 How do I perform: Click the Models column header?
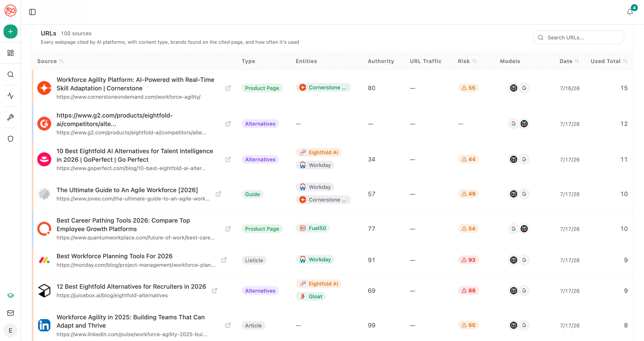point(510,61)
